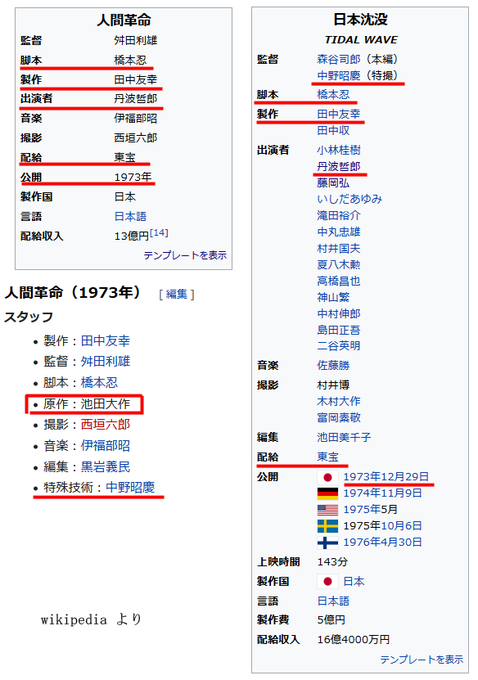
Task: Click the Finnish flag icon beside 1976年4月30日
Action: (x=327, y=543)
